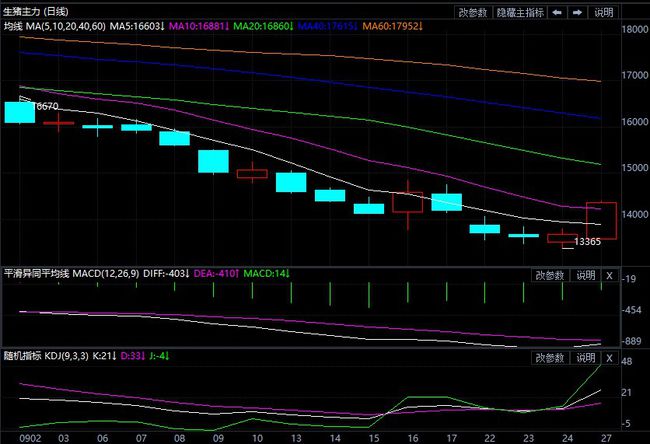Image resolution: width=650 pixels, height=444 pixels.
Task: Click 改参数 in KDJ panel
Action: coord(550,357)
